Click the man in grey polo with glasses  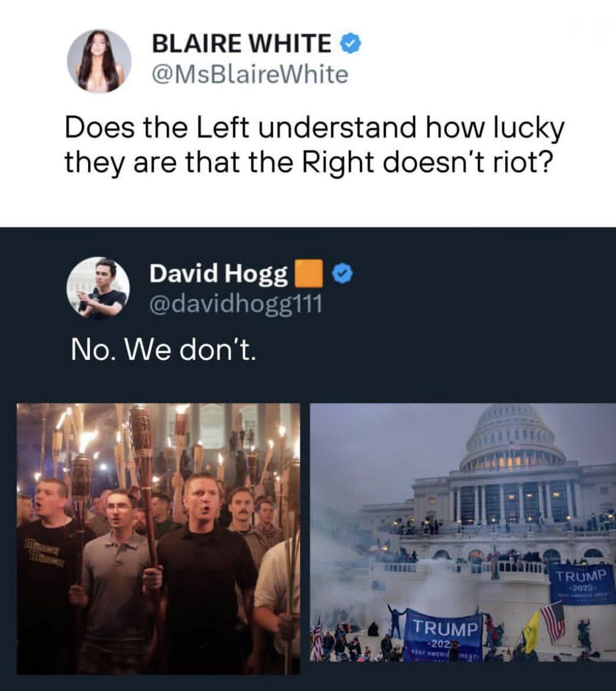pos(115,581)
